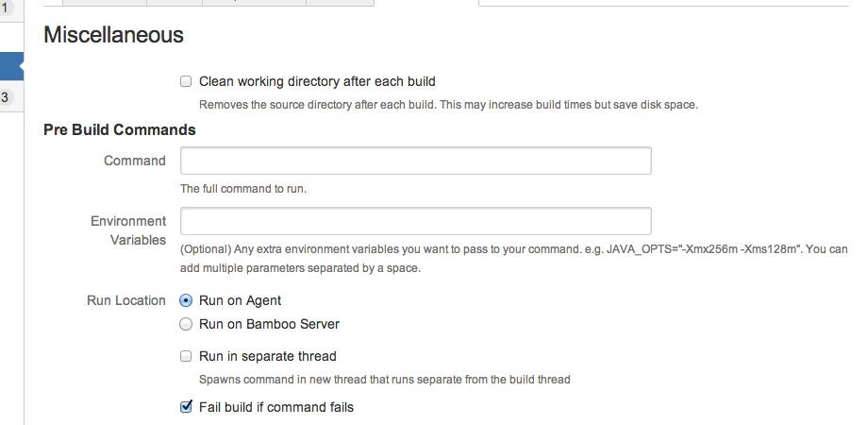Click the Run Location label
The image size is (868, 425).
pos(126,301)
